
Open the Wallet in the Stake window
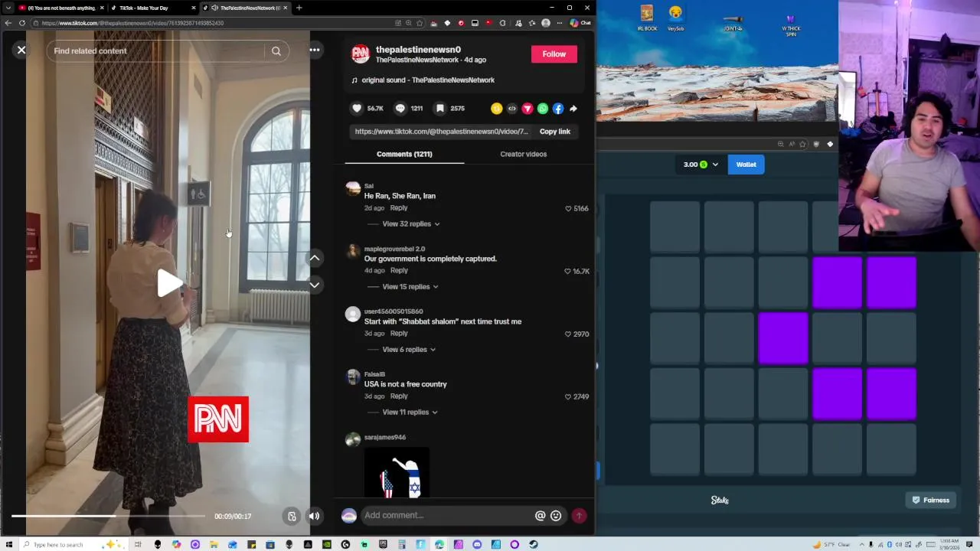click(x=746, y=165)
